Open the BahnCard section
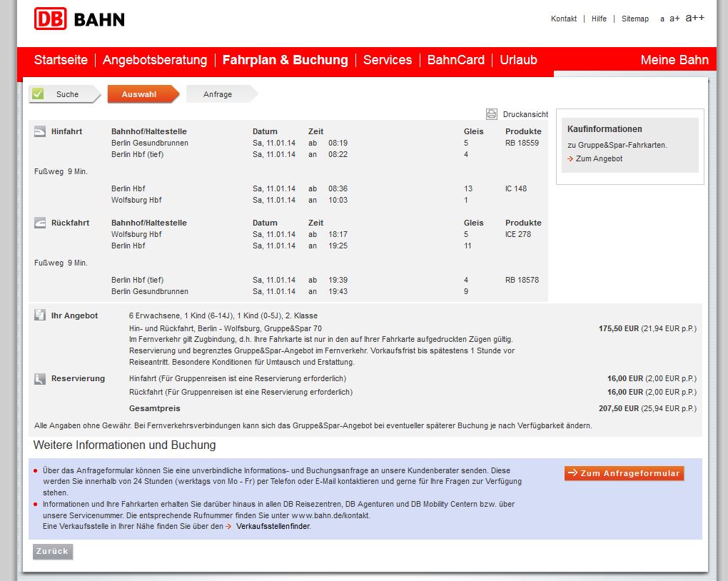Screen dimensions: 728x581 (x=455, y=60)
